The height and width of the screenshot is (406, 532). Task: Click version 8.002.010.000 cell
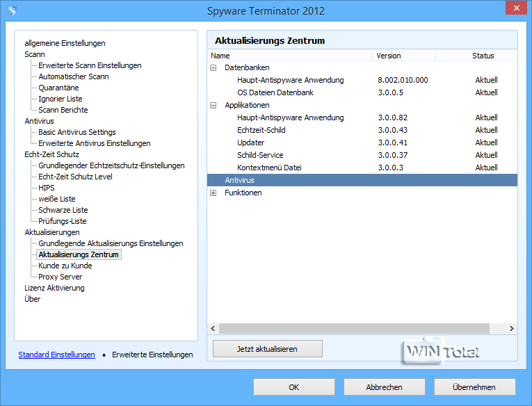(x=403, y=80)
